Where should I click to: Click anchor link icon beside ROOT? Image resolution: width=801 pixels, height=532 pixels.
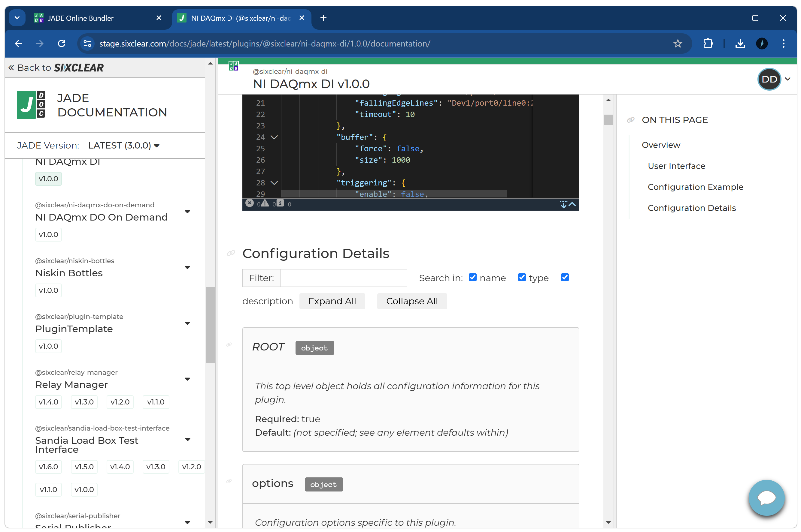(x=229, y=345)
